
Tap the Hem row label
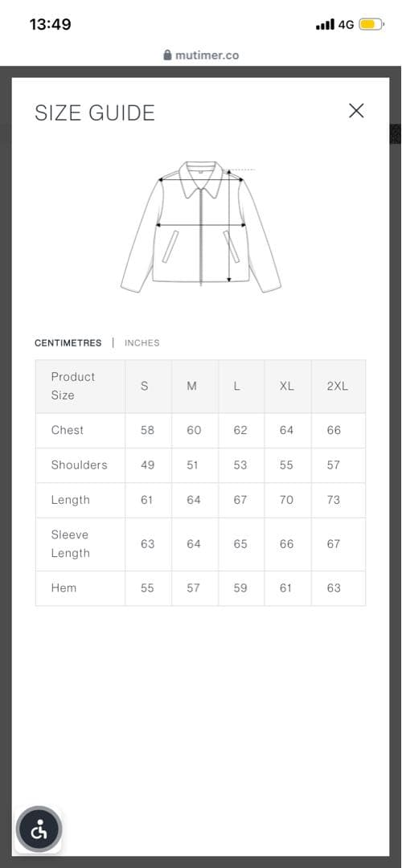point(64,588)
